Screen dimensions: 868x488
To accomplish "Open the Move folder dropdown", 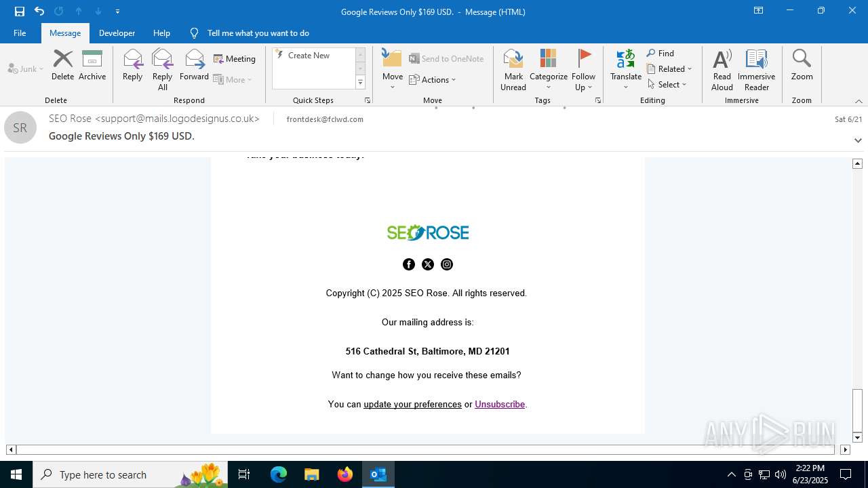I will pyautogui.click(x=393, y=70).
